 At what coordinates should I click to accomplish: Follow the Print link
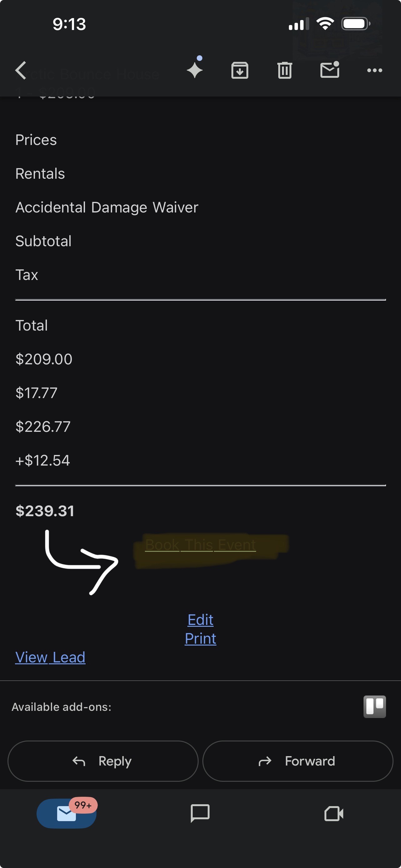tap(200, 639)
